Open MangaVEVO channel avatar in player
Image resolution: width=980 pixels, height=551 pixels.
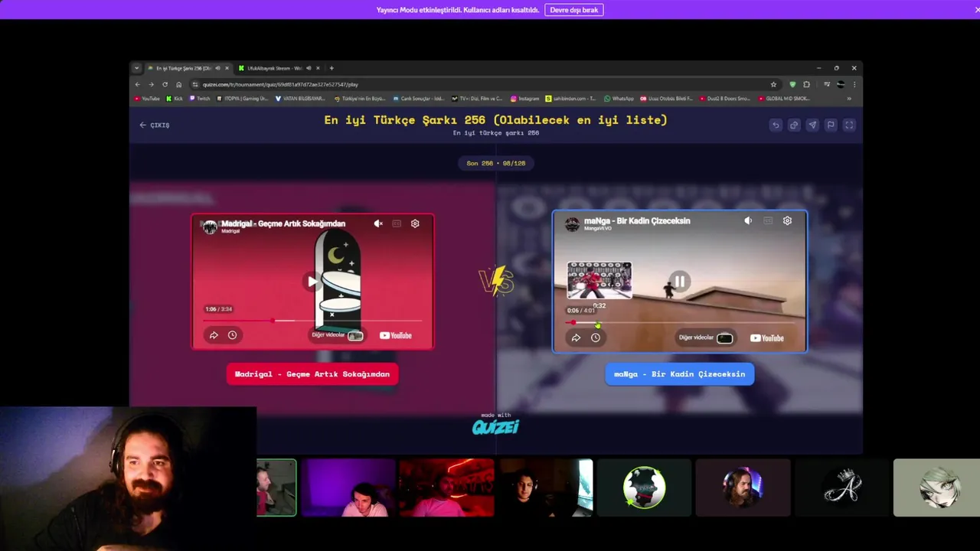pos(572,223)
